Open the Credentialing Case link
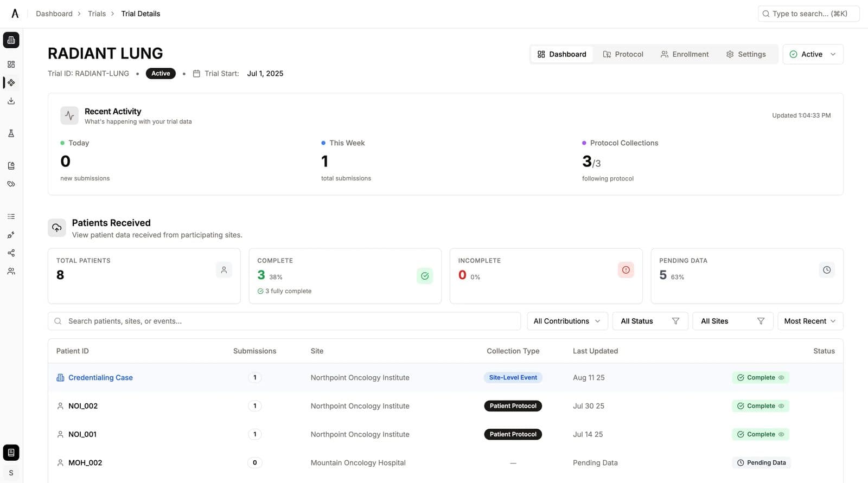The height and width of the screenshot is (483, 868). [100, 378]
